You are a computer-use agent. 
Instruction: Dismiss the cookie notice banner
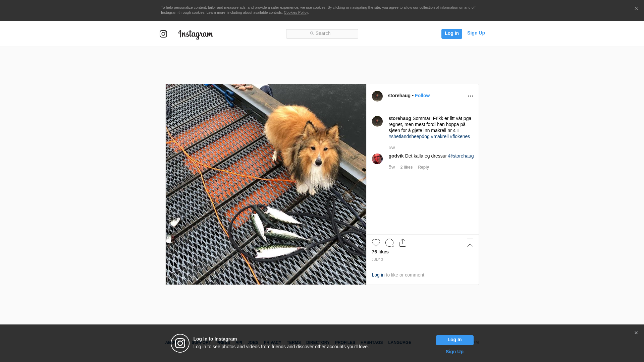(636, 9)
